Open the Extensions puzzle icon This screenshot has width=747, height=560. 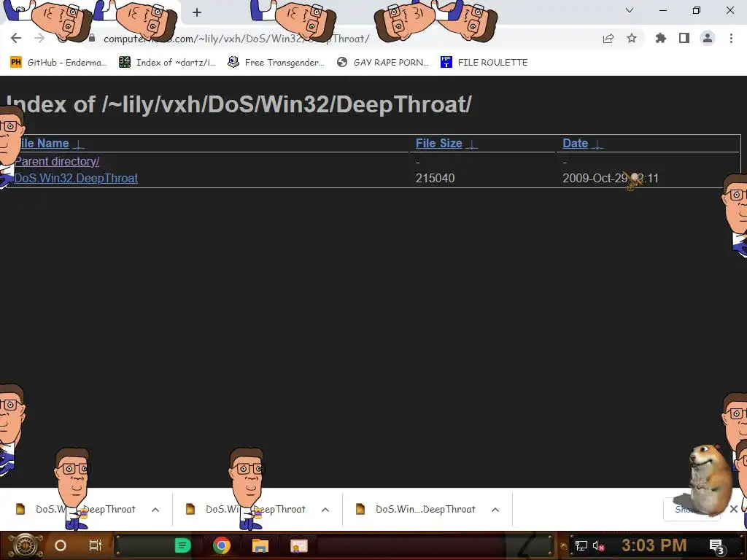click(x=661, y=38)
